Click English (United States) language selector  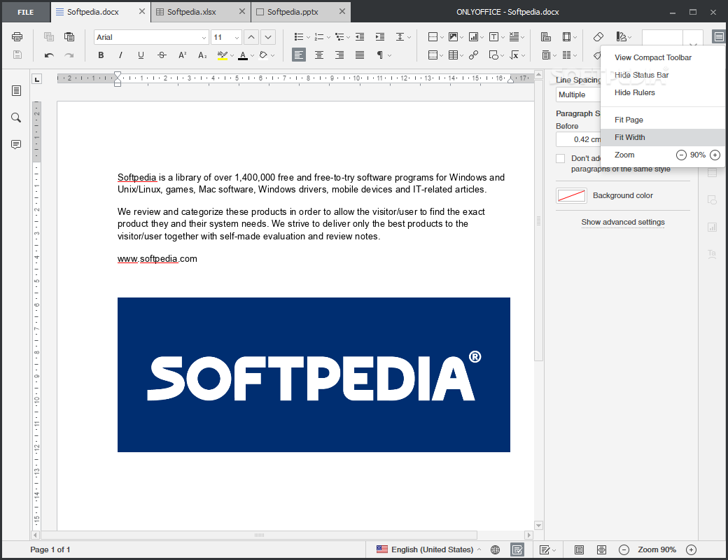pos(428,549)
